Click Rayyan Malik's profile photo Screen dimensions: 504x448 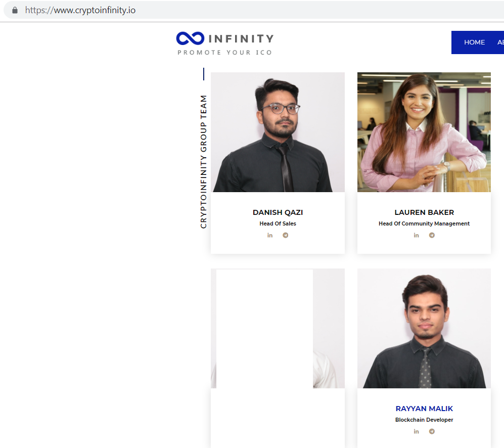pos(424,328)
